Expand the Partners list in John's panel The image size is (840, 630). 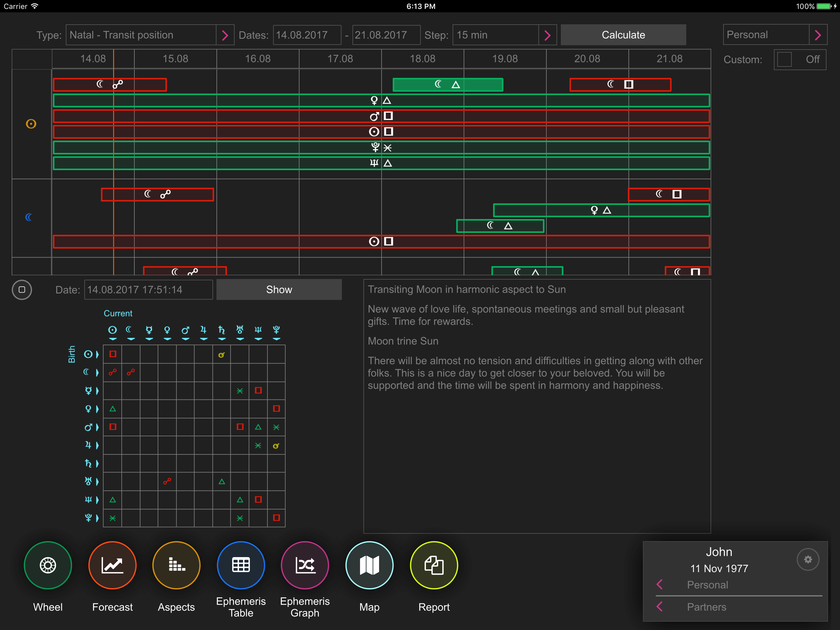click(x=660, y=606)
